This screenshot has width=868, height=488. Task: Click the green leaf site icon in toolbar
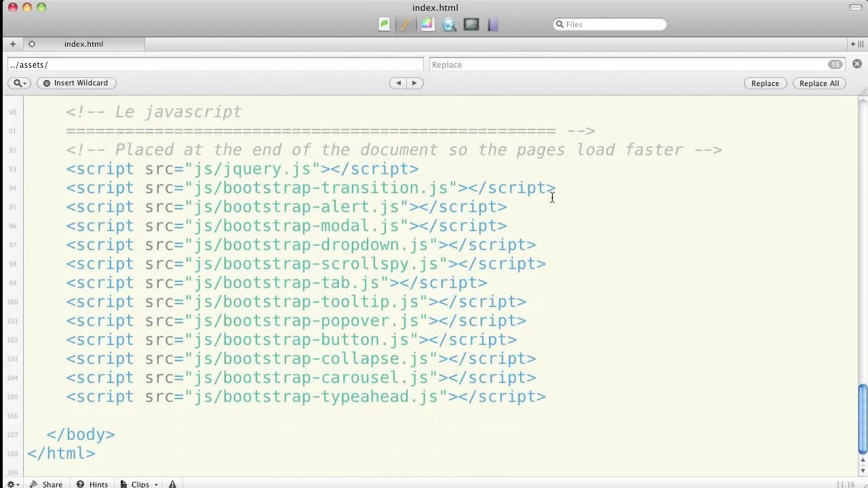[384, 24]
